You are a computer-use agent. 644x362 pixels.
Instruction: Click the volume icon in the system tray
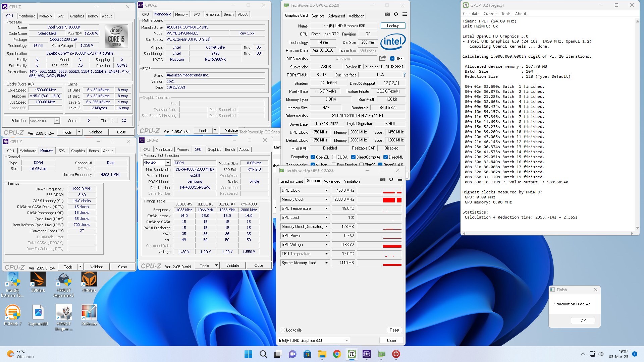pos(600,354)
